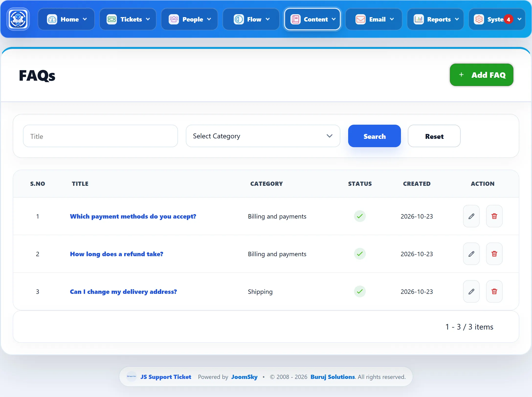Open 'How long does a refund take?' link
Image resolution: width=532 pixels, height=397 pixels.
tap(116, 254)
